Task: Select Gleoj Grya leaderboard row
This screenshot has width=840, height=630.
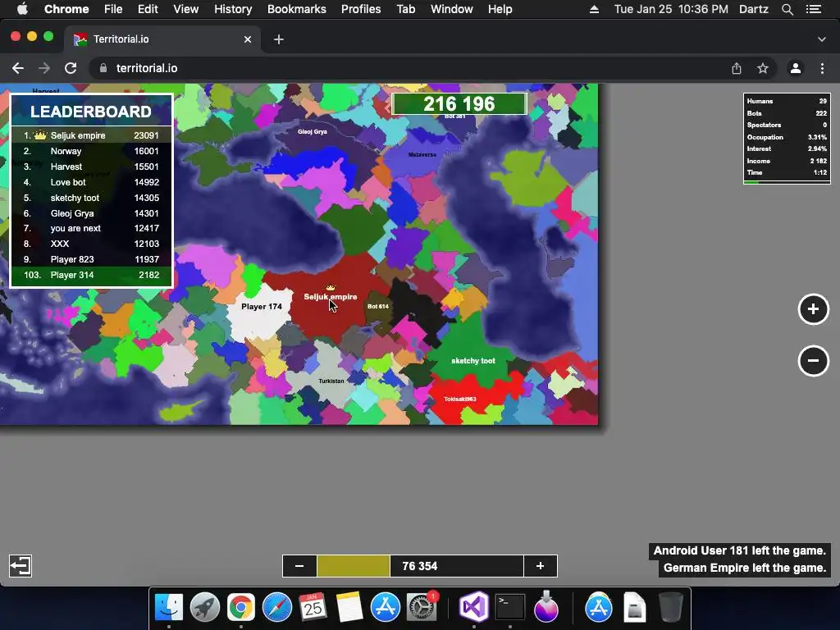Action: tap(92, 213)
